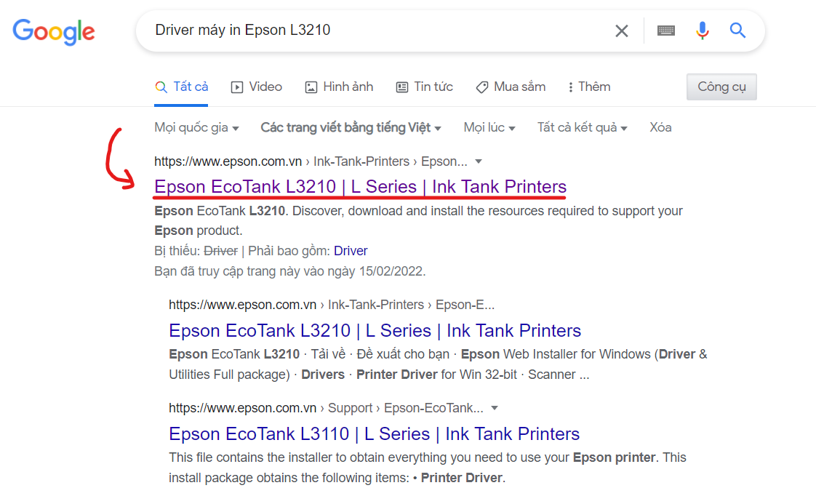Open language filter Các trang viết bằng tiếng Việt
This screenshot has width=816, height=504.
pos(351,127)
